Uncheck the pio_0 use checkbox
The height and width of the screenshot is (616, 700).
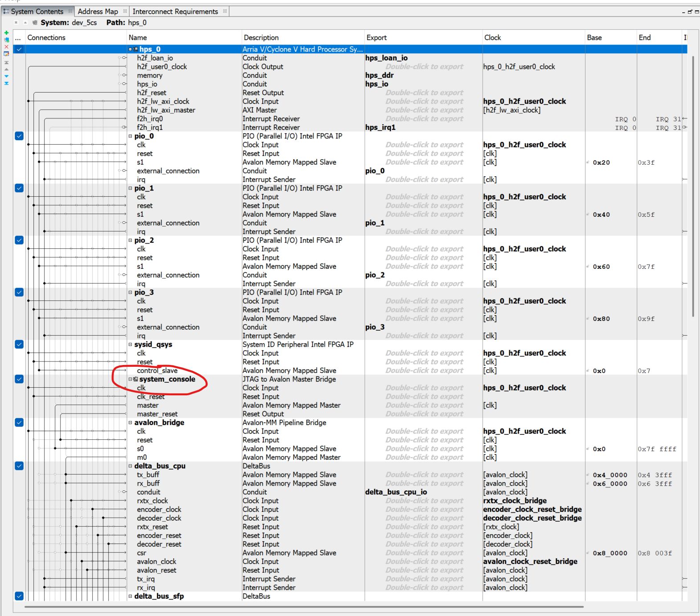[19, 136]
